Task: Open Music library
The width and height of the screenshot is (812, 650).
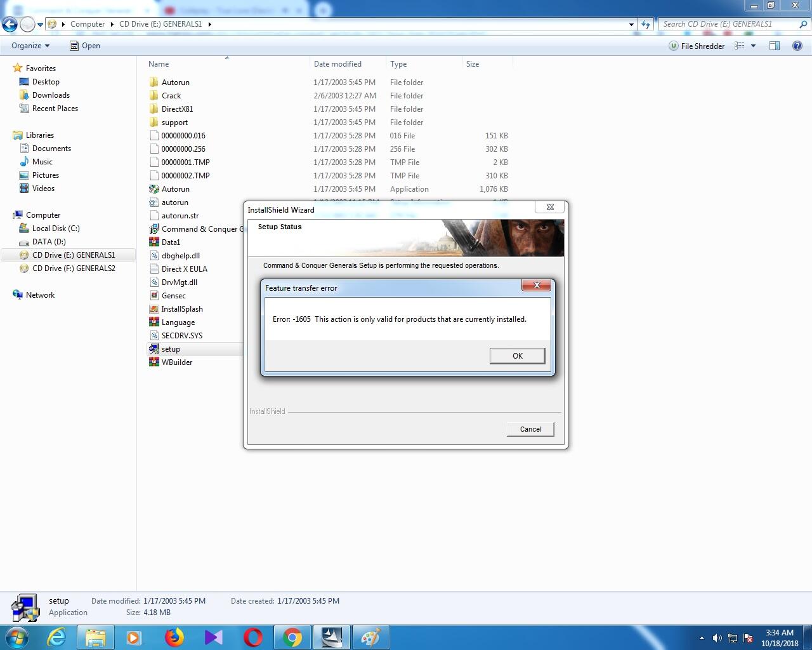Action: pyautogui.click(x=43, y=162)
